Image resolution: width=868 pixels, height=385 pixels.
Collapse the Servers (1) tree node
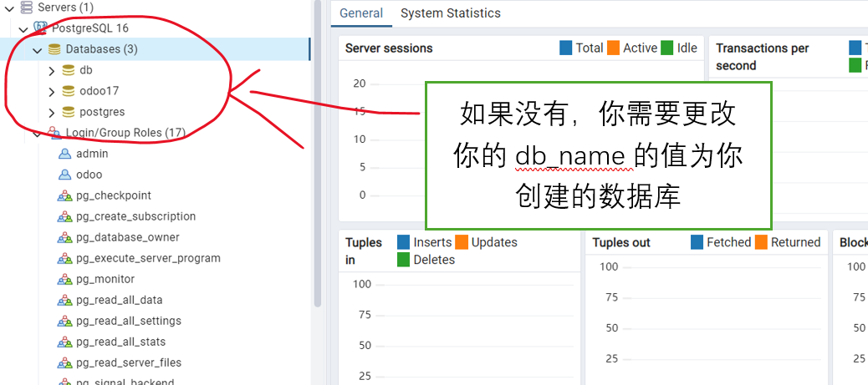[x=9, y=8]
